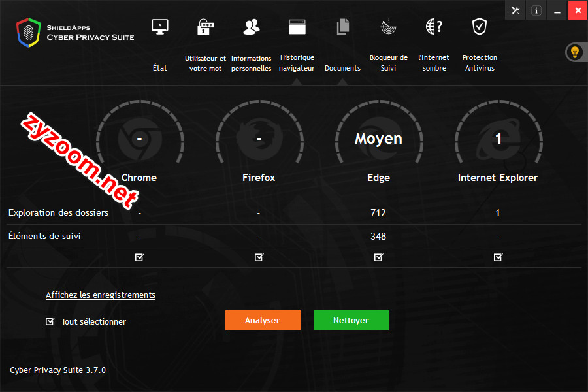Open the password lock icon (Utilisateur et votre mot)

coord(206,27)
